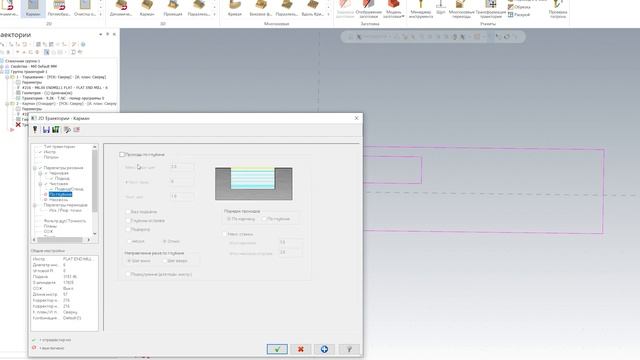Viewport: 640px width, 360px height.
Task: Choose the Проекция 3D toolpath icon
Action: (173, 8)
